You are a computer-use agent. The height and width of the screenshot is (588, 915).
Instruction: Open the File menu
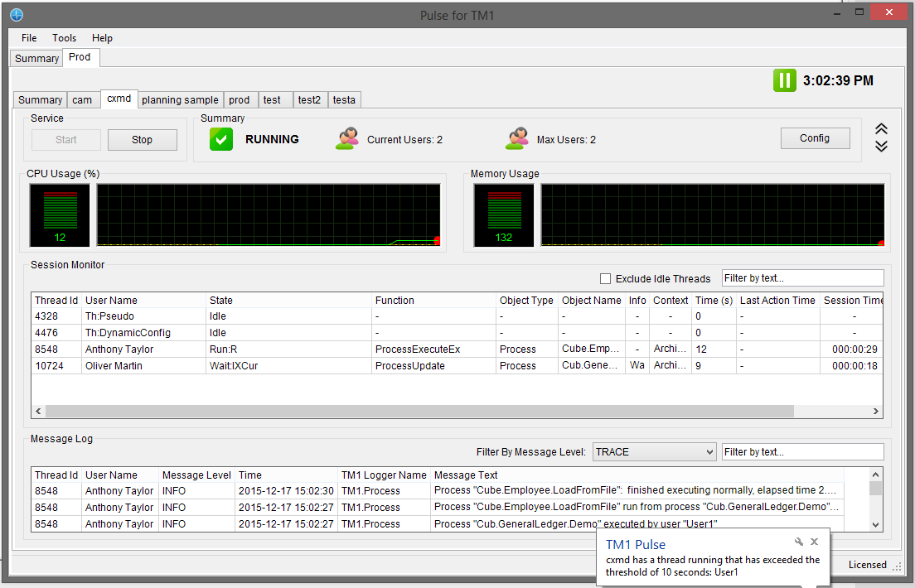[29, 38]
